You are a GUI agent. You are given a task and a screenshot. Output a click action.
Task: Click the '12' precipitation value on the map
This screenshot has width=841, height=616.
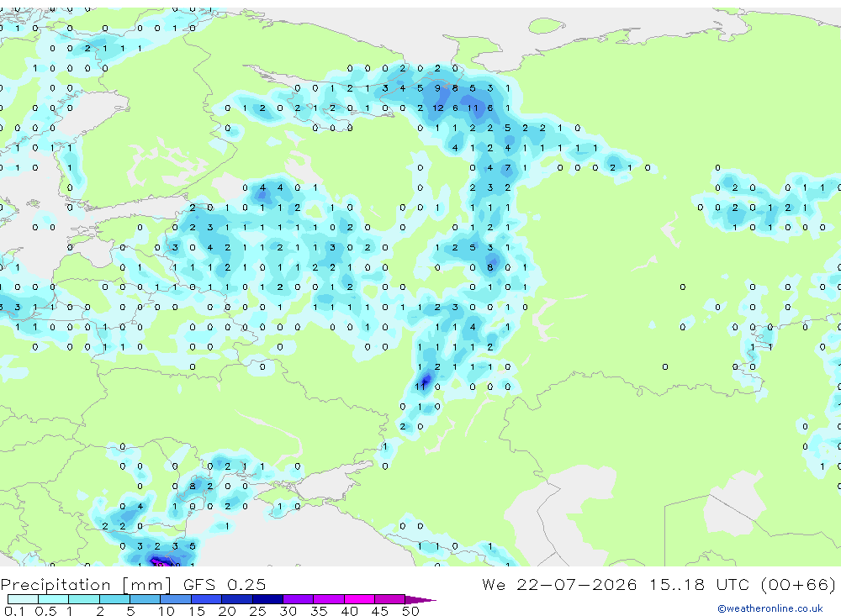point(437,108)
